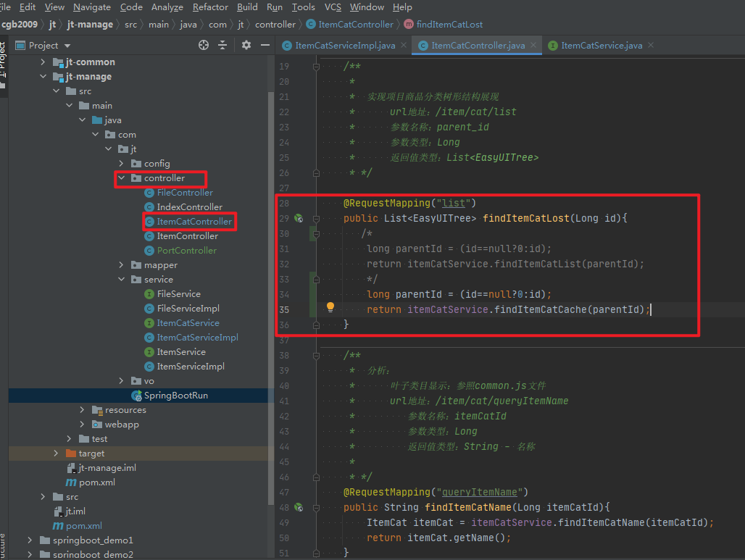Click the ItemCatService interface icon in tree
The height and width of the screenshot is (560, 745).
(149, 323)
